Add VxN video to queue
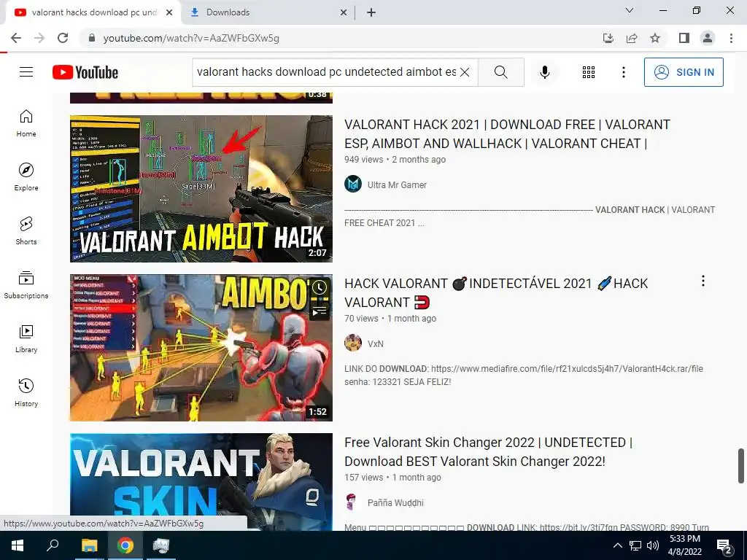Screen dimensions: 747x560 coord(320,311)
